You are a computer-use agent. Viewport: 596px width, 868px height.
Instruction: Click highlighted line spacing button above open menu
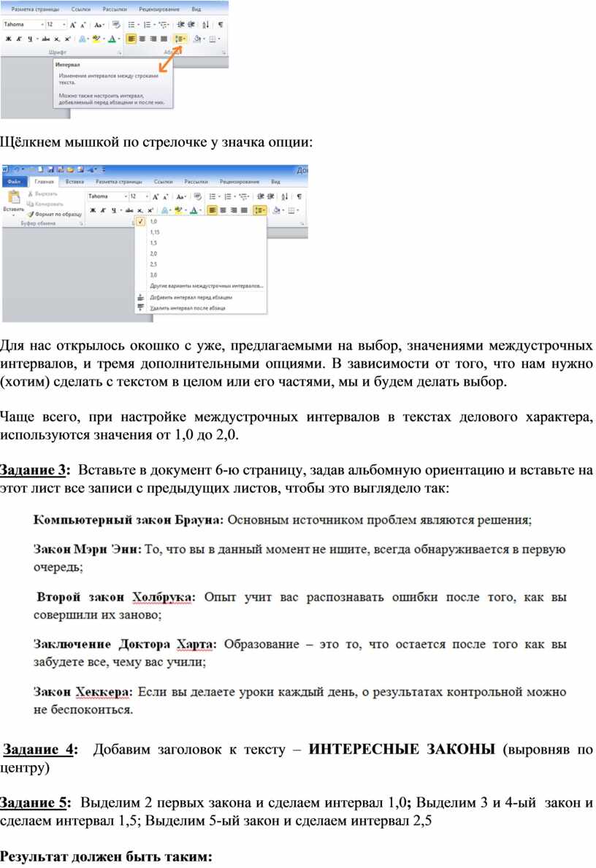(259, 210)
